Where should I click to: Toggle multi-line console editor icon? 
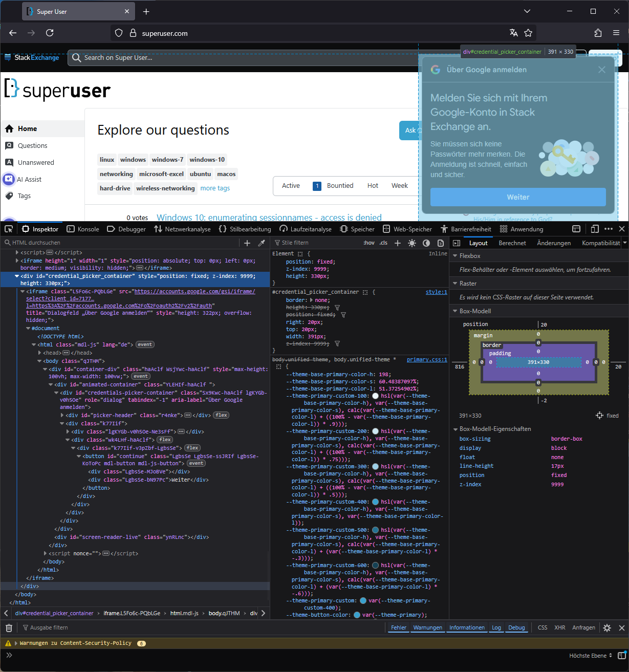point(622,656)
